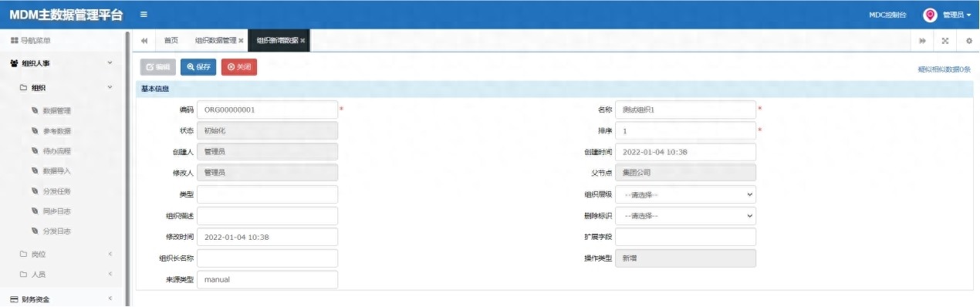Screen dimensions: 980x307
Task: Click the 财务资金 card icon
Action: tap(14, 299)
